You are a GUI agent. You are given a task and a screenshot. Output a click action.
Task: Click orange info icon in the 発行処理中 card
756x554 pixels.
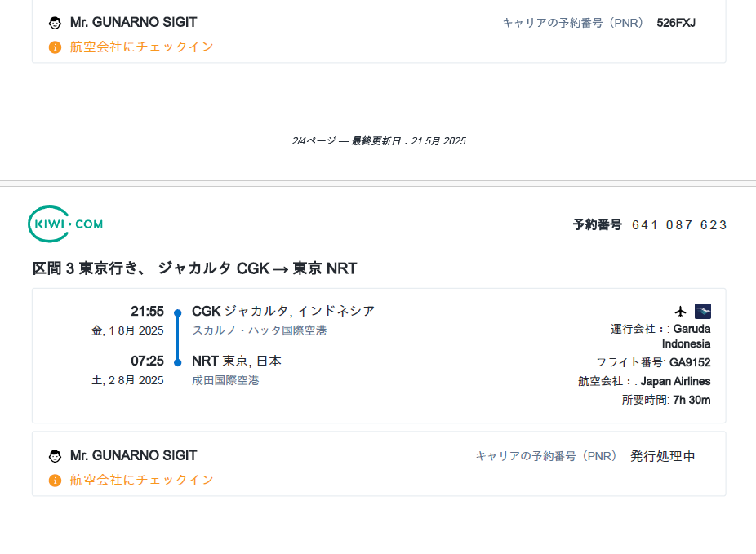pyautogui.click(x=55, y=481)
